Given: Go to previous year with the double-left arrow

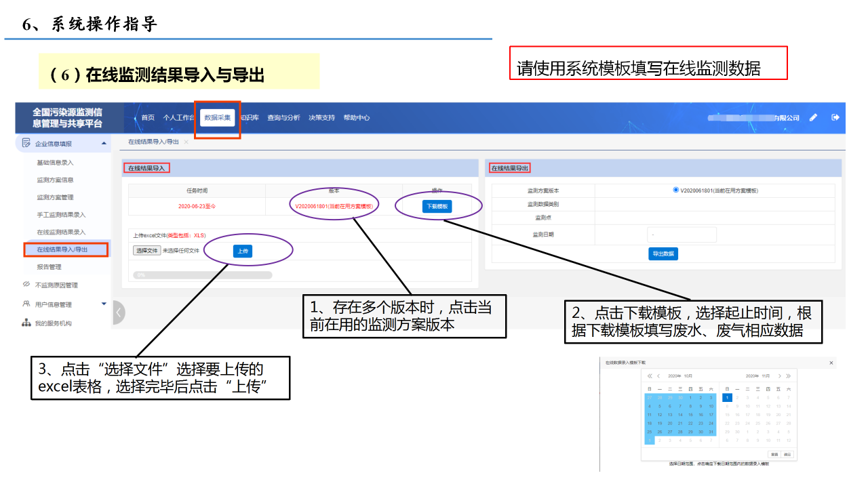Looking at the screenshot, I should click(x=650, y=375).
